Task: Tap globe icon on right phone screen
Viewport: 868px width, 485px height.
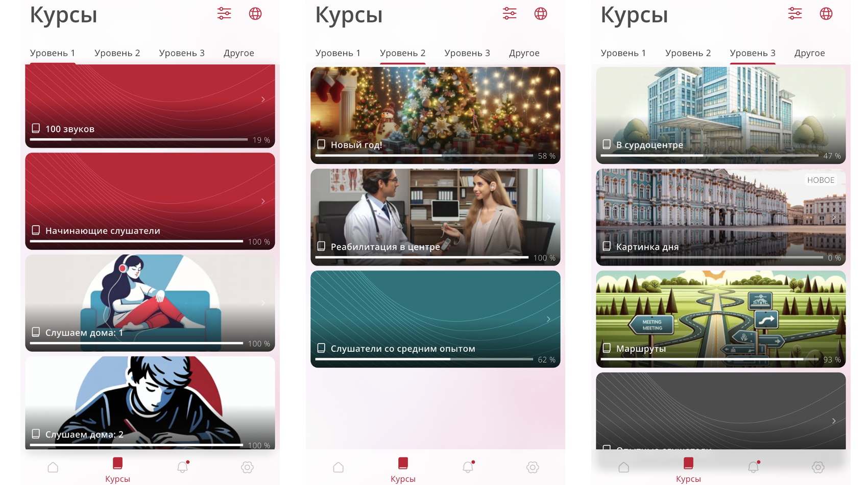Action: point(826,14)
